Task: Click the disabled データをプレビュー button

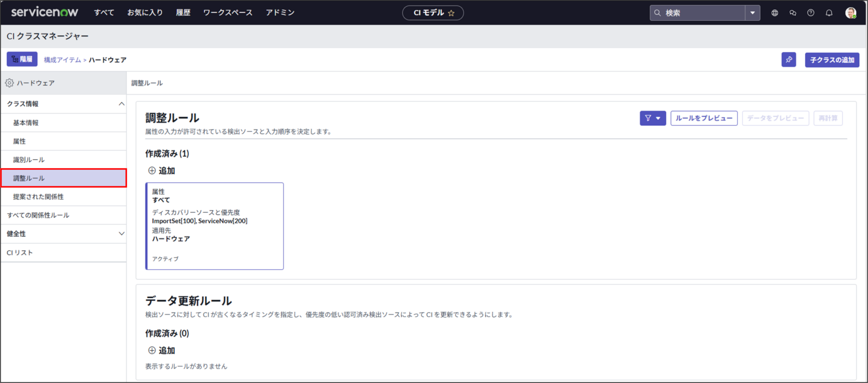Action: click(775, 118)
